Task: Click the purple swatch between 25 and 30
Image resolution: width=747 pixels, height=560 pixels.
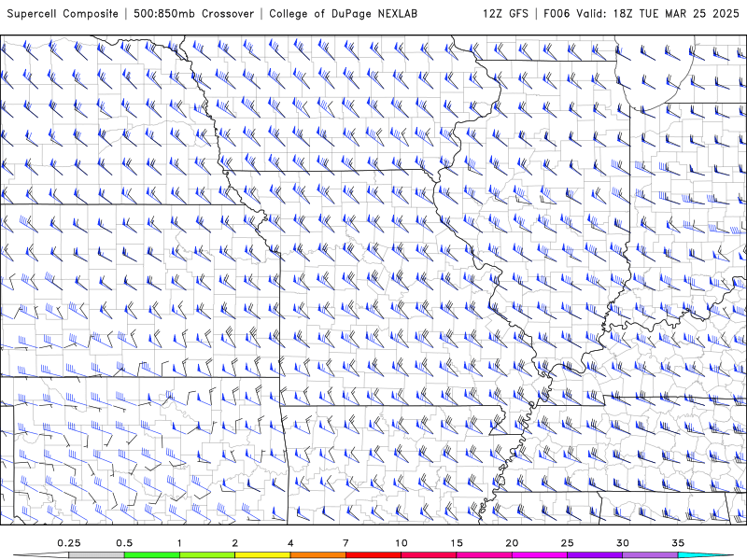Action: 595,555
